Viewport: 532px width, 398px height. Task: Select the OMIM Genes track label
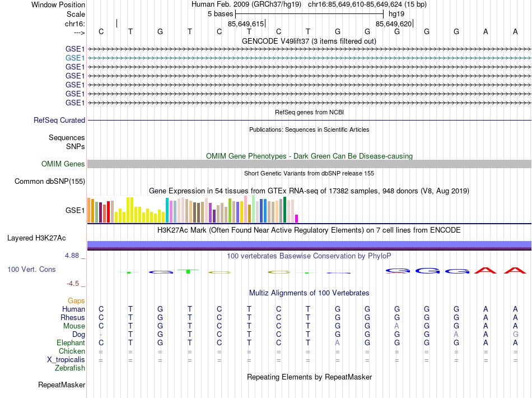63,164
